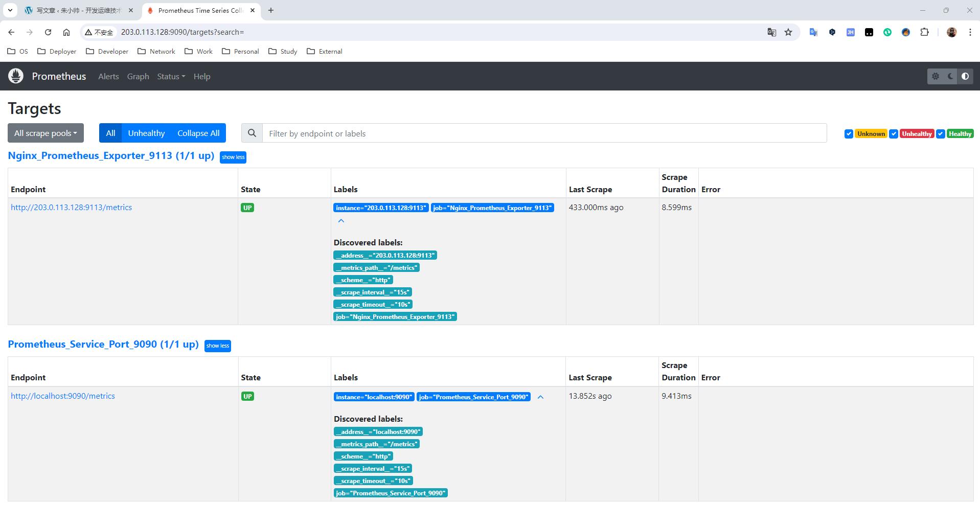Open the All scrape pools dropdown

(x=45, y=133)
